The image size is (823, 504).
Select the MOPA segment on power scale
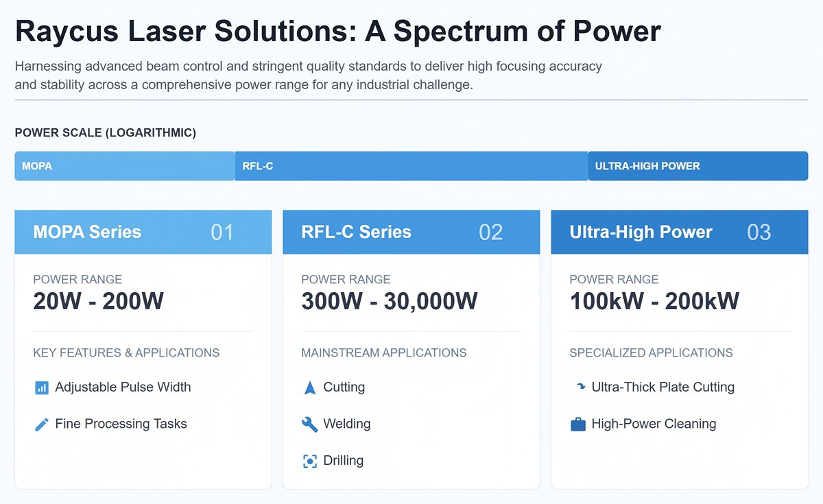(x=124, y=166)
